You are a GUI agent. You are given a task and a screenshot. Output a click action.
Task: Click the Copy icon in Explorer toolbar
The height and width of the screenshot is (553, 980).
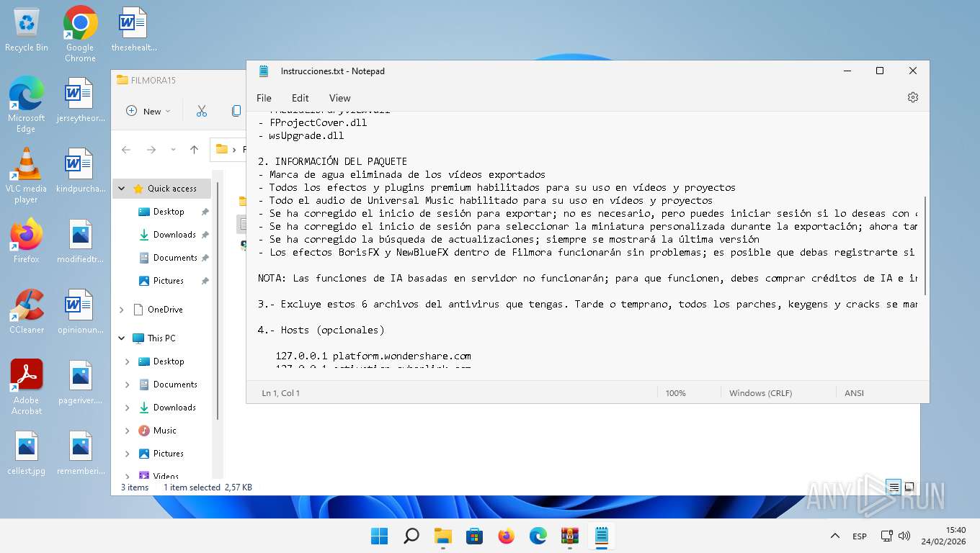[x=236, y=111]
